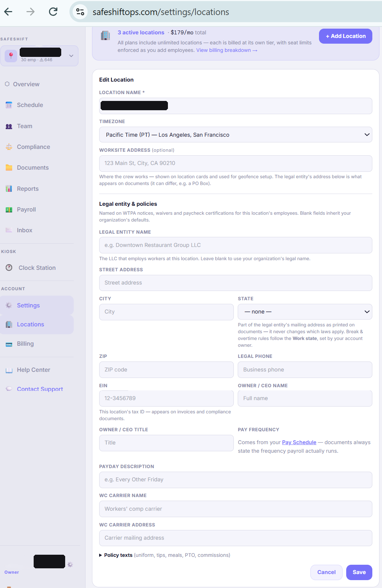
Task: Expand the location switcher chevron
Action: pos(71,56)
